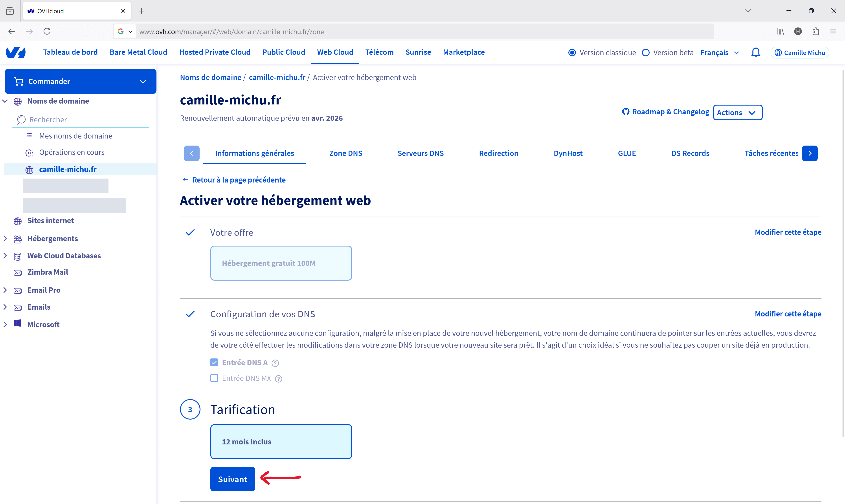Image resolution: width=845 pixels, height=504 pixels.
Task: Click the Suivant button
Action: point(232,479)
